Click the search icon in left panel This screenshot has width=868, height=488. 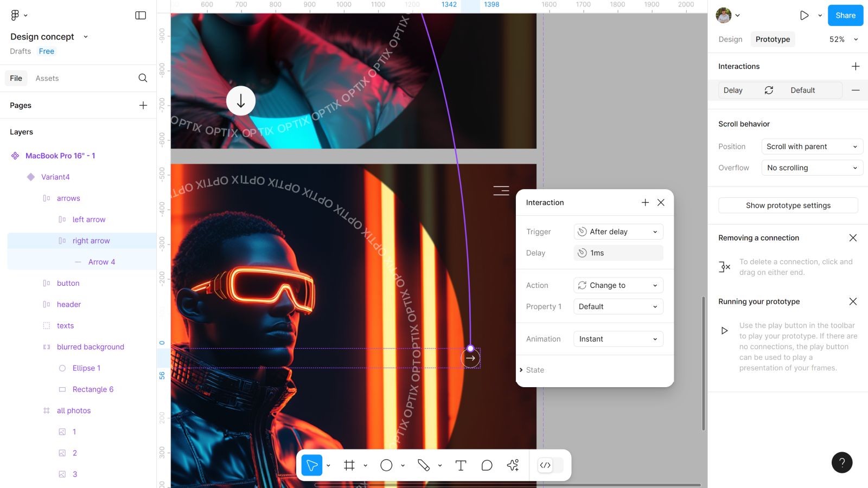(x=143, y=78)
